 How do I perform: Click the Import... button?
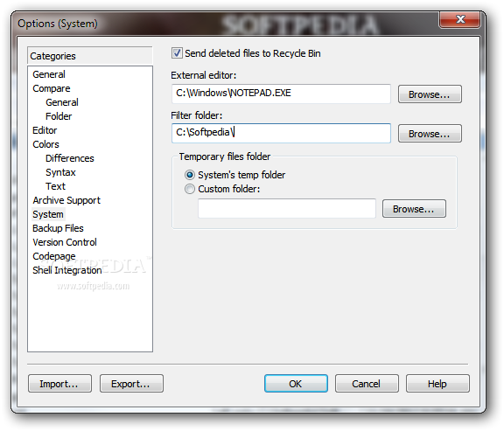(x=59, y=384)
